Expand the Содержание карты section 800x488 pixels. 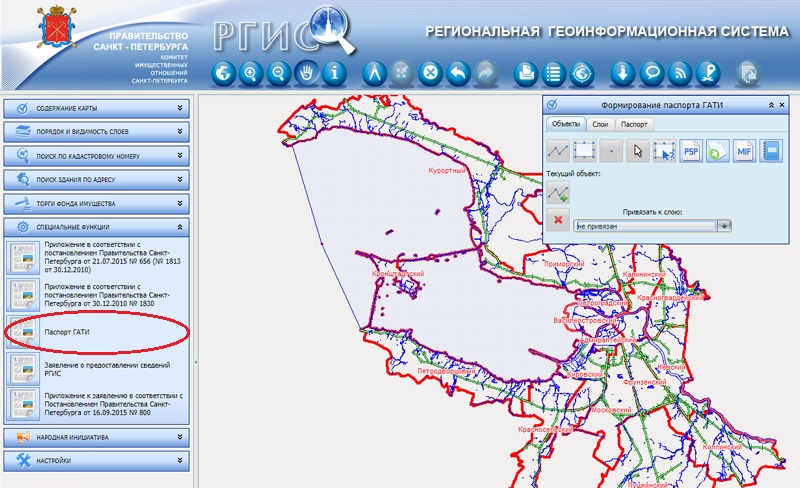click(96, 108)
